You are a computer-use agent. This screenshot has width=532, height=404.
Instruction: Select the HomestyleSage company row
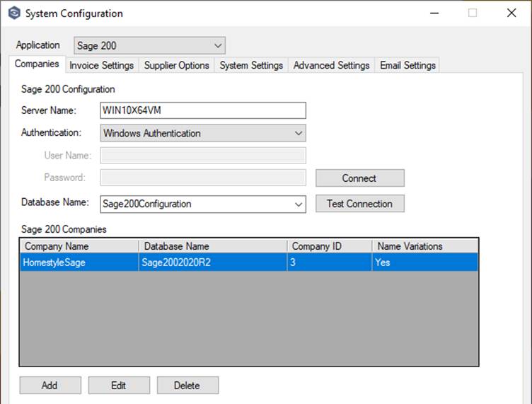tap(249, 262)
